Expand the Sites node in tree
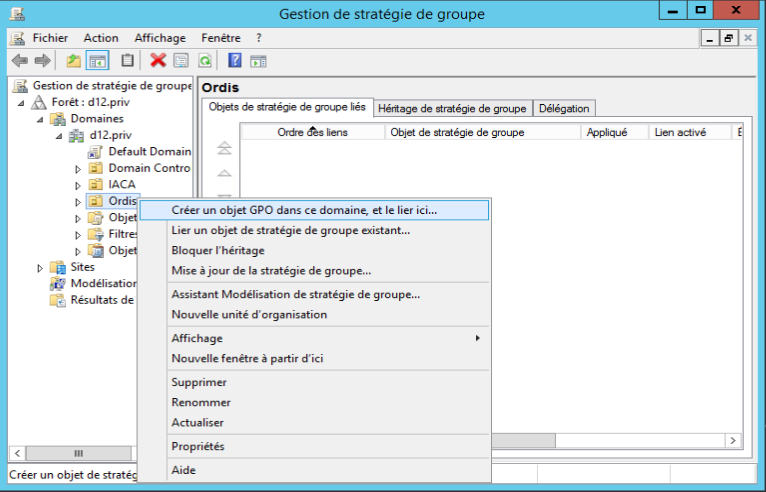 click(x=41, y=267)
